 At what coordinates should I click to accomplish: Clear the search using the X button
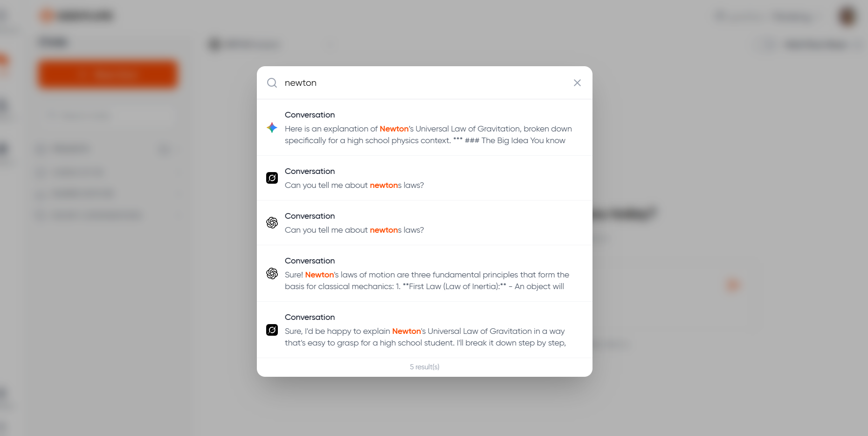pos(577,83)
